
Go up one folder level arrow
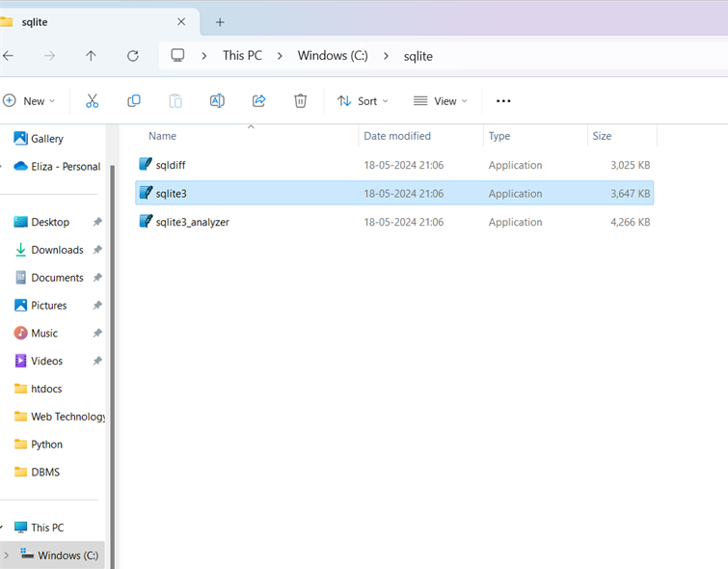click(91, 56)
